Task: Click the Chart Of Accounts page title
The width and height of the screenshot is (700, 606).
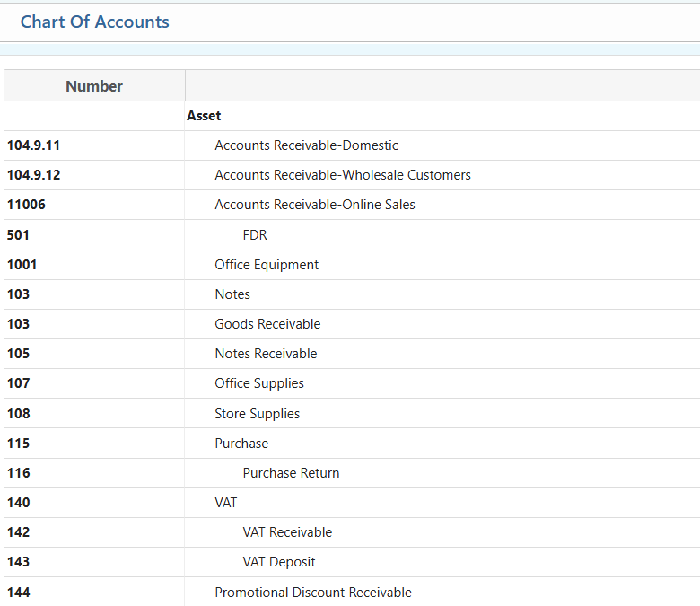Action: coord(94,22)
